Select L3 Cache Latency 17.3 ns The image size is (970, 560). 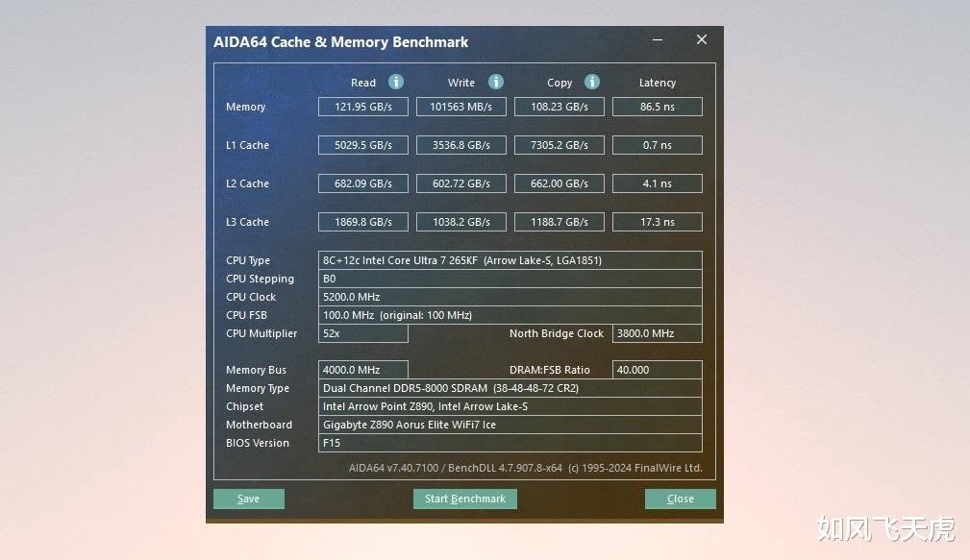click(657, 222)
